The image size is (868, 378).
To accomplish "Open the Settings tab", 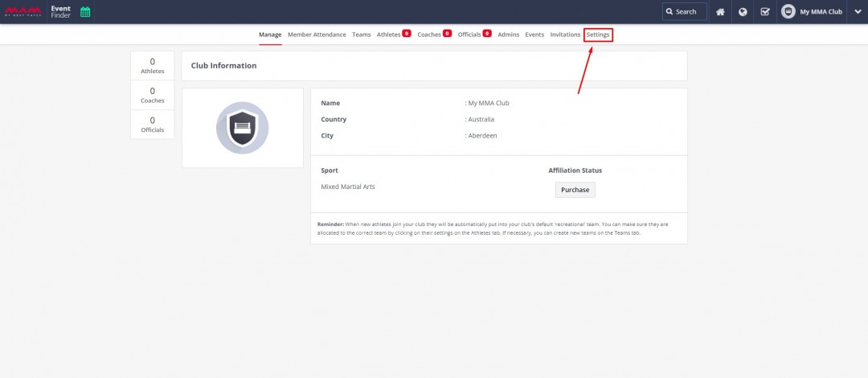I will 598,35.
